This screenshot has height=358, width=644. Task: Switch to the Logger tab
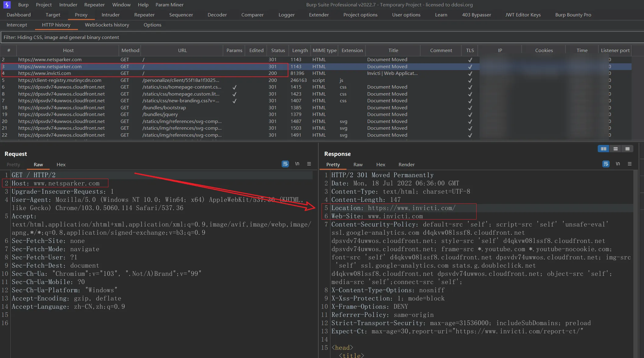pyautogui.click(x=287, y=15)
